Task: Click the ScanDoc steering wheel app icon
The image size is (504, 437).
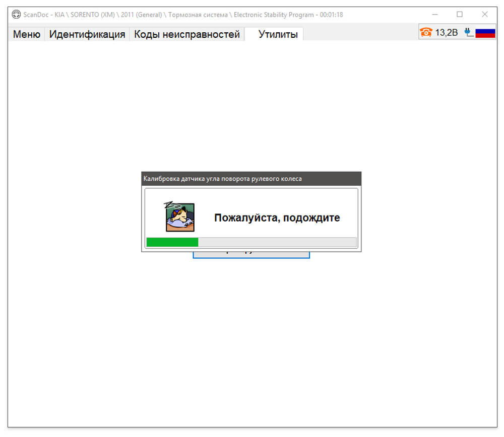Action: [16, 15]
